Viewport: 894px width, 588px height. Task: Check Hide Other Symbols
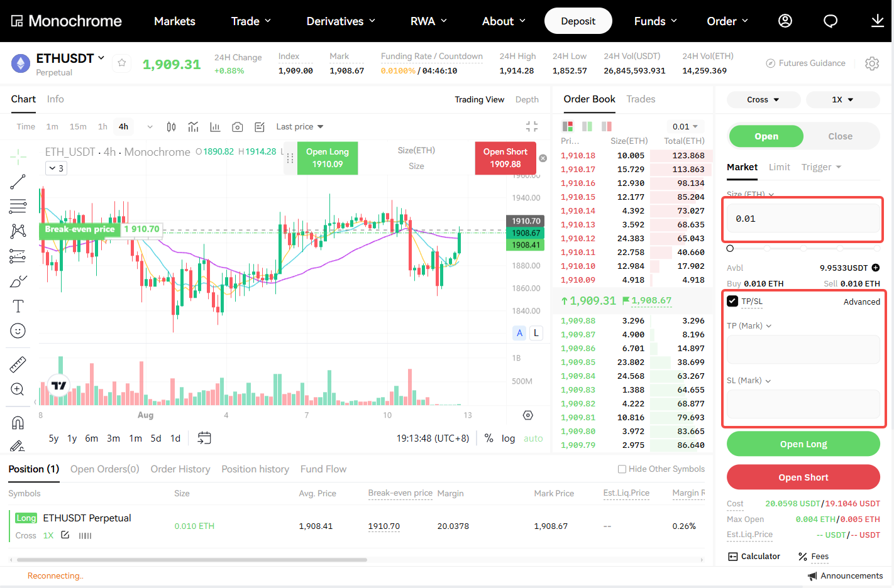click(622, 469)
